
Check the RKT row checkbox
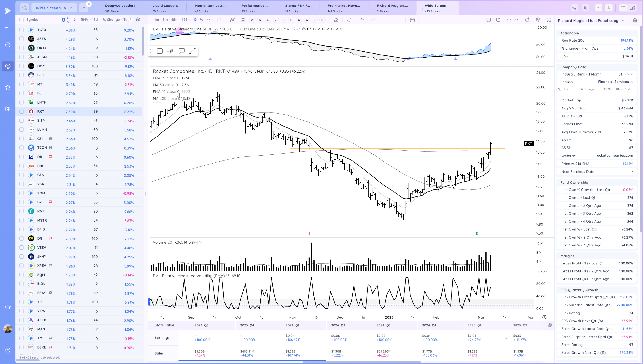pyautogui.click(x=22, y=112)
